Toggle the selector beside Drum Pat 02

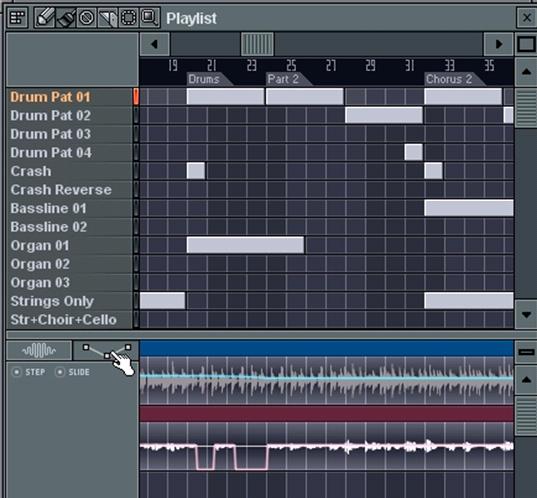click(x=136, y=115)
